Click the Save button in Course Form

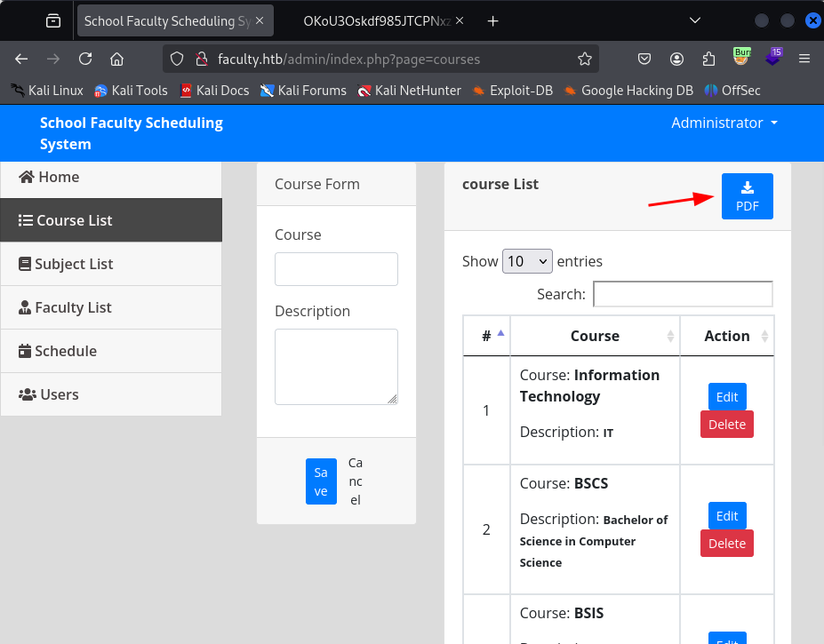321,481
